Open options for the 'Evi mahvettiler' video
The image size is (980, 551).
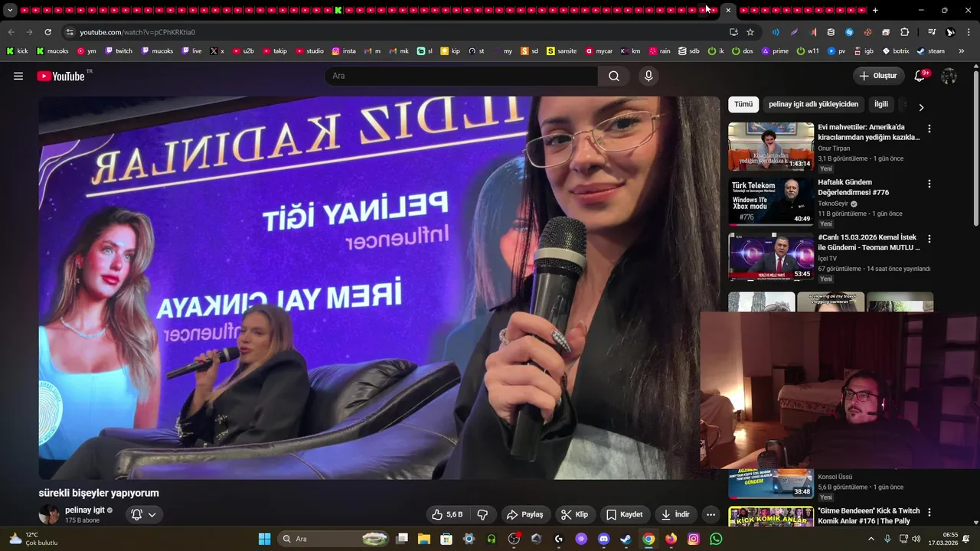[929, 129]
